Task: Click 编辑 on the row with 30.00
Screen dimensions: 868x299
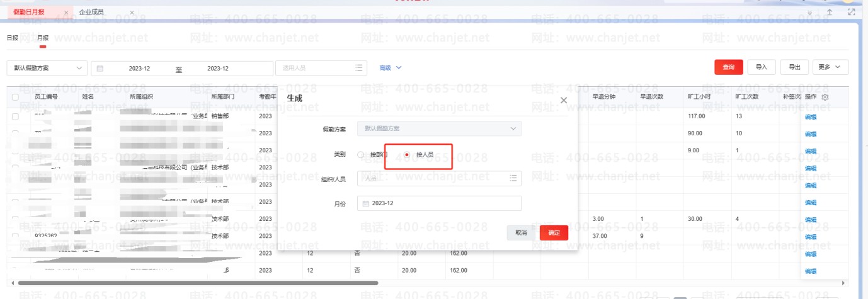Action: coord(811,219)
